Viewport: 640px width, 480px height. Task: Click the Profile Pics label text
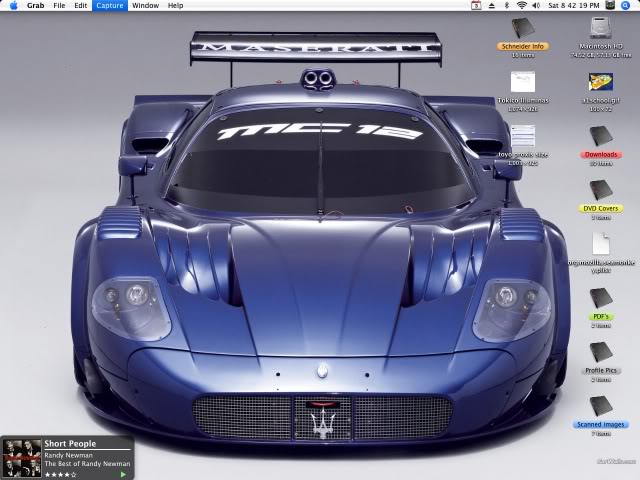[x=601, y=371]
